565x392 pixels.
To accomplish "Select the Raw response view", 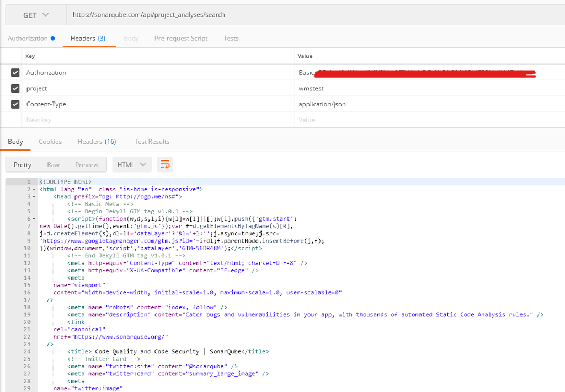I will point(53,164).
